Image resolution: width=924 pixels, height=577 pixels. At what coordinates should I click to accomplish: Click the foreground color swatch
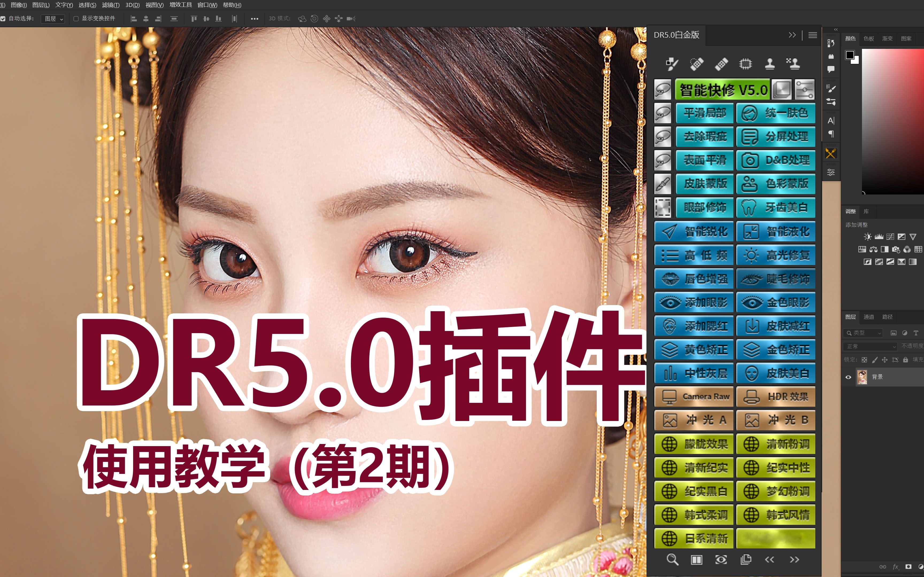[850, 55]
